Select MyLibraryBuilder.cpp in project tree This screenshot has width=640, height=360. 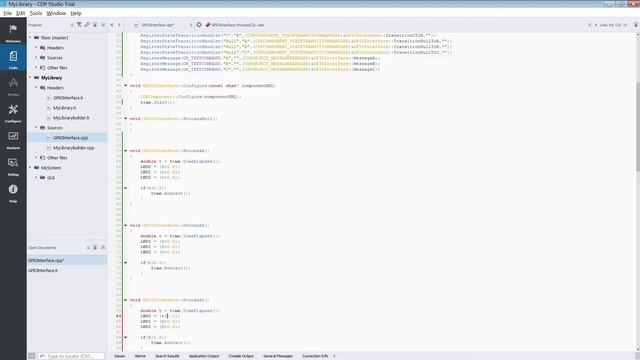click(x=73, y=148)
